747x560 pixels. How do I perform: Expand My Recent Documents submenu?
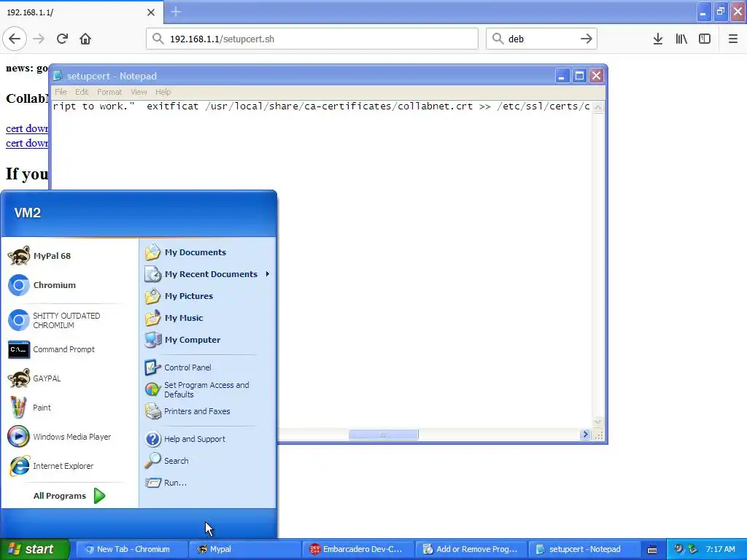[208, 274]
